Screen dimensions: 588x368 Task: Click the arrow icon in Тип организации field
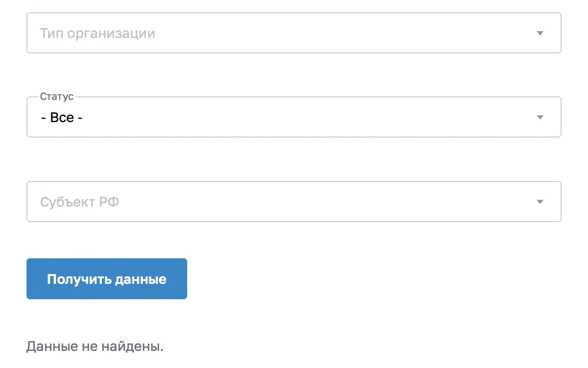pyautogui.click(x=540, y=33)
